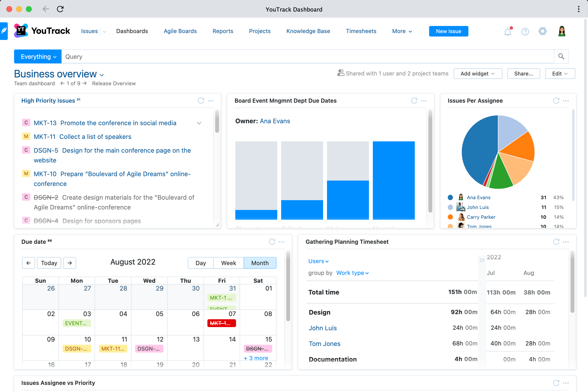Expand timesheet columns with double chevron
Viewport: 588px width, 392px height.
[x=482, y=260]
